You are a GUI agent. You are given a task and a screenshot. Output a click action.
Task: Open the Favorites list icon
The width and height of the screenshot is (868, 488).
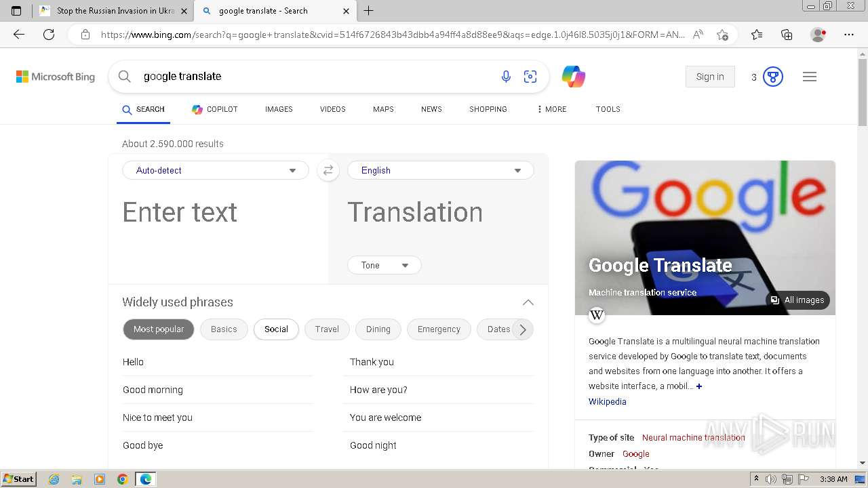(x=757, y=35)
